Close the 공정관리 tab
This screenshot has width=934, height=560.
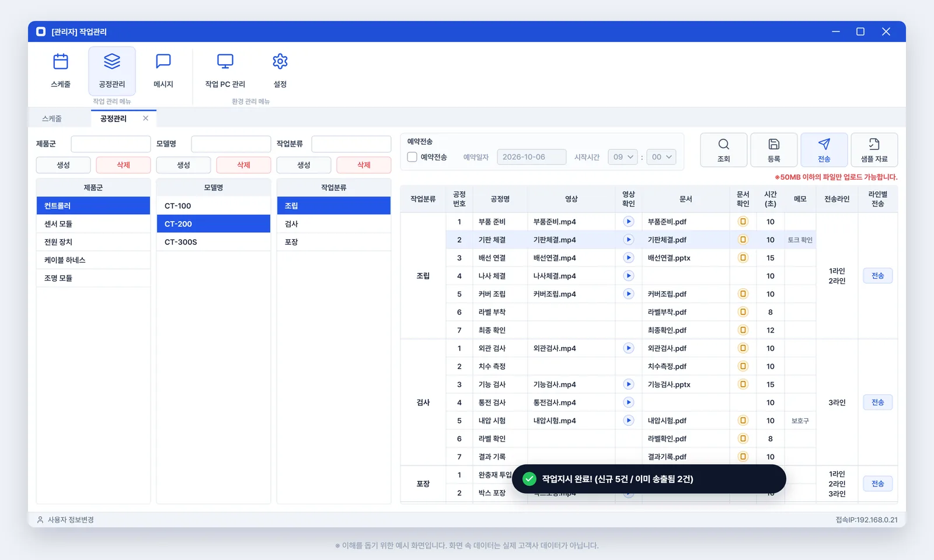[145, 118]
